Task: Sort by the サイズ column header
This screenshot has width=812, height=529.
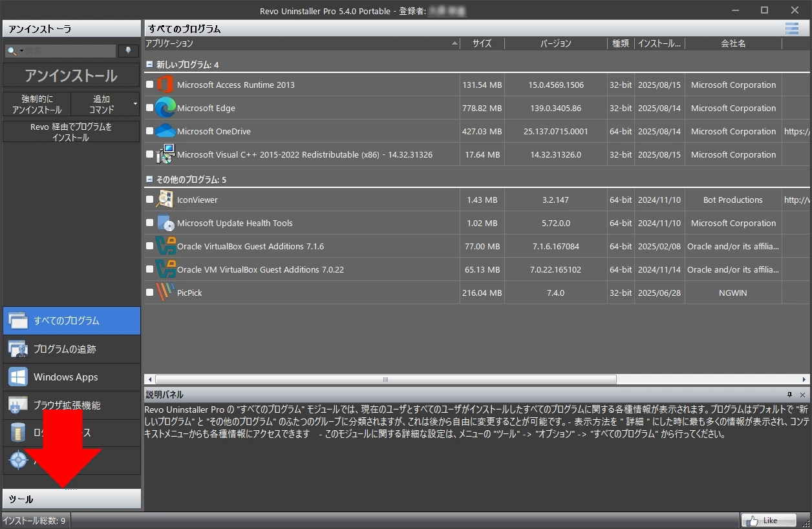Action: (482, 43)
